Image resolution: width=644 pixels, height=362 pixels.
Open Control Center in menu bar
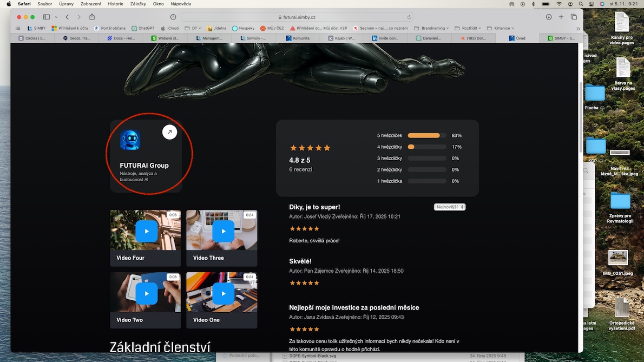click(x=592, y=4)
